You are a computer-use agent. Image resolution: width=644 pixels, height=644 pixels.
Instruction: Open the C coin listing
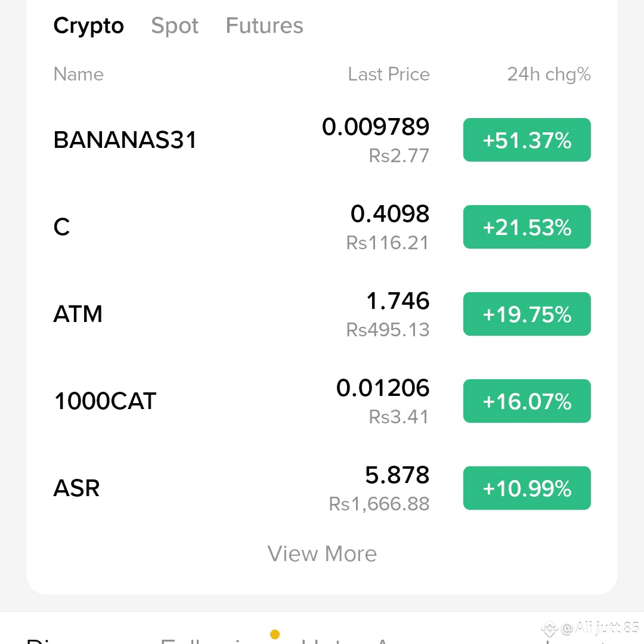point(322,227)
